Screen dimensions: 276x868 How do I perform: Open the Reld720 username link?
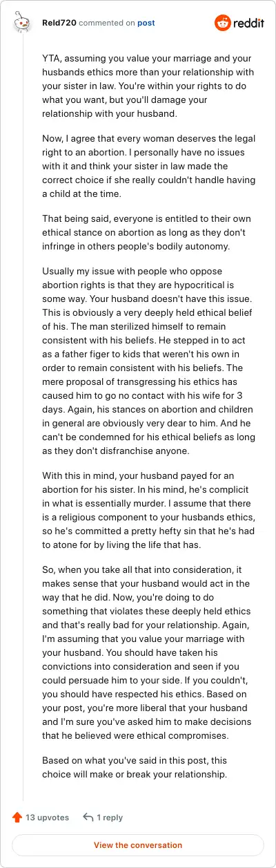57,23
